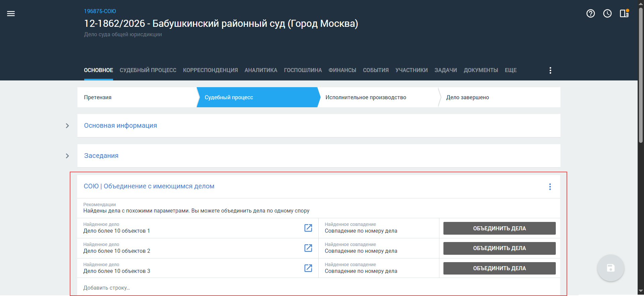Click the scrollbar down arrow
Viewport: 644px width, 296px height.
pos(641,291)
